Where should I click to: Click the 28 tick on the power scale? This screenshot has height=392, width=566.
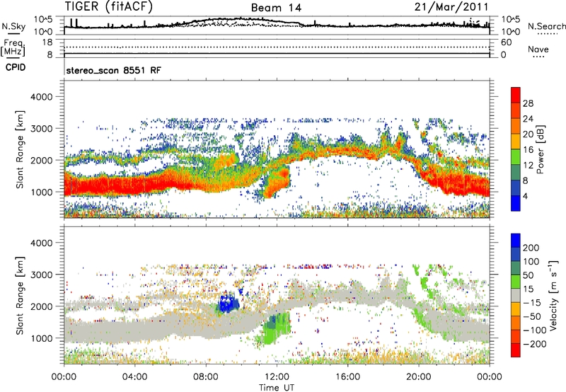[x=528, y=103]
